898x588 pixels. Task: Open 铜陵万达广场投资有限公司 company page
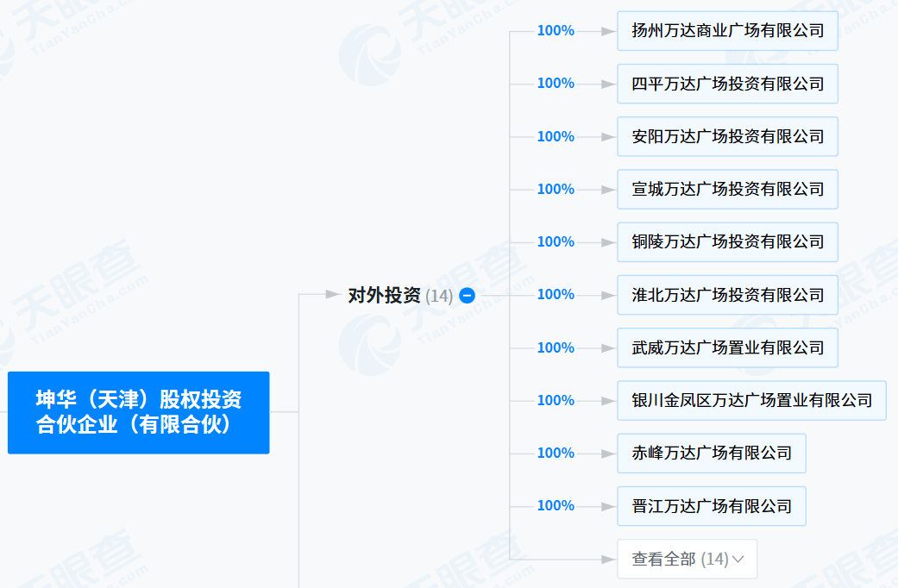(x=727, y=241)
